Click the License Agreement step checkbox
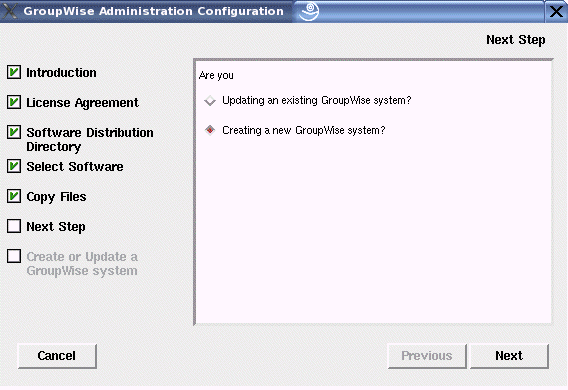The image size is (568, 390). (x=14, y=102)
